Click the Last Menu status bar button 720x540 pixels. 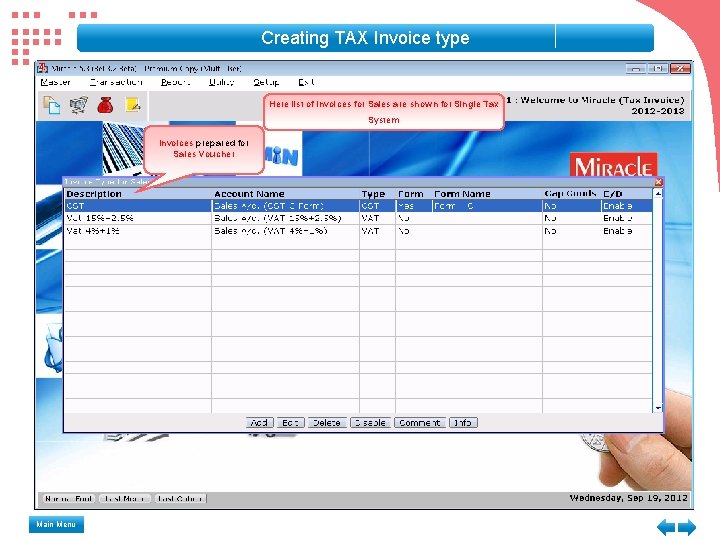pos(125,498)
